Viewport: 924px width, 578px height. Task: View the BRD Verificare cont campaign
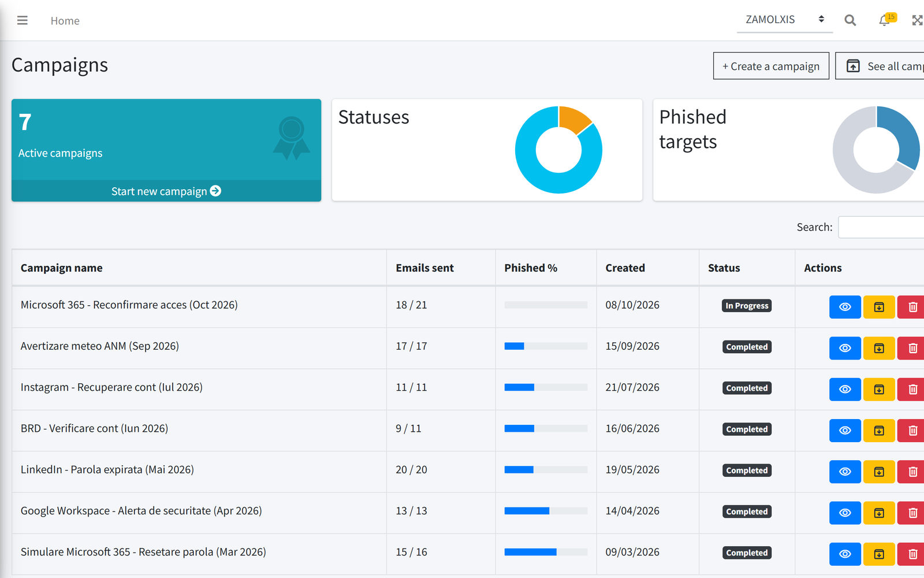tap(845, 431)
